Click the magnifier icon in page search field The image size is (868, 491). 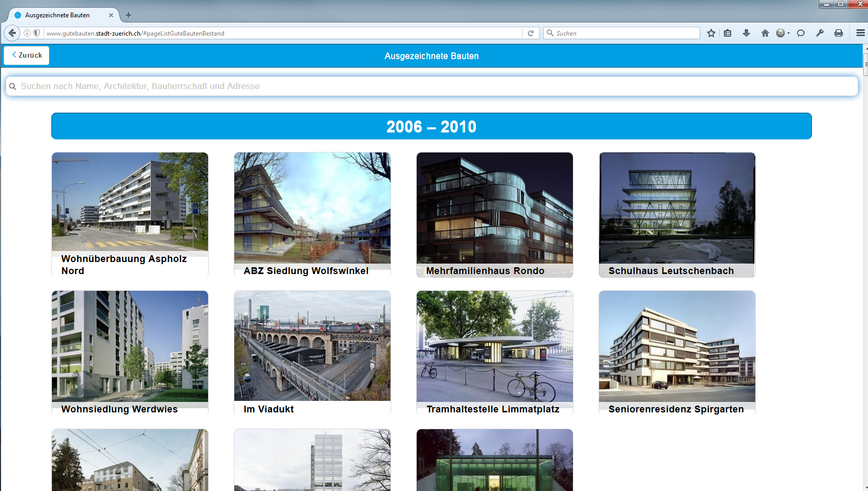point(13,86)
